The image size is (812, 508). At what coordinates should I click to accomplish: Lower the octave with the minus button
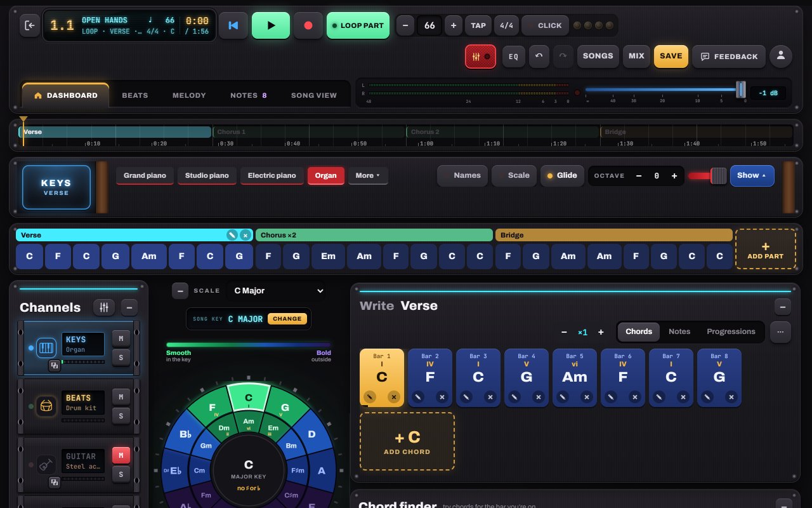pos(639,176)
